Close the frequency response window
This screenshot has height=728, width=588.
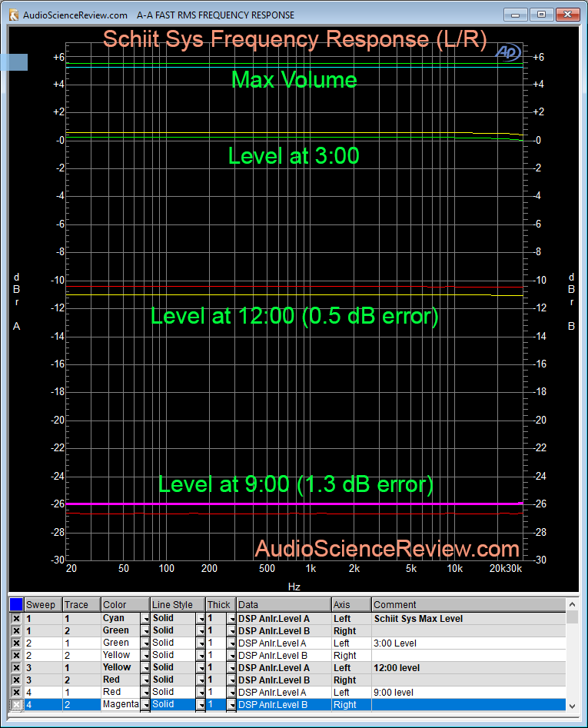coord(567,15)
